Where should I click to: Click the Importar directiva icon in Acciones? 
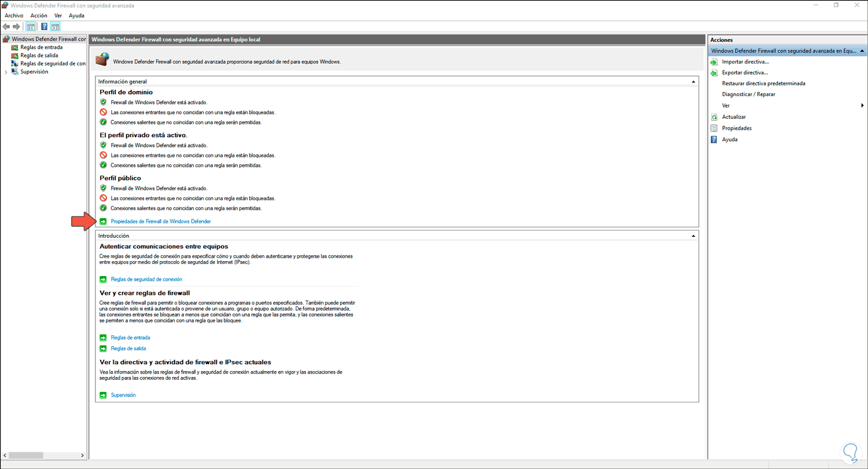(714, 61)
